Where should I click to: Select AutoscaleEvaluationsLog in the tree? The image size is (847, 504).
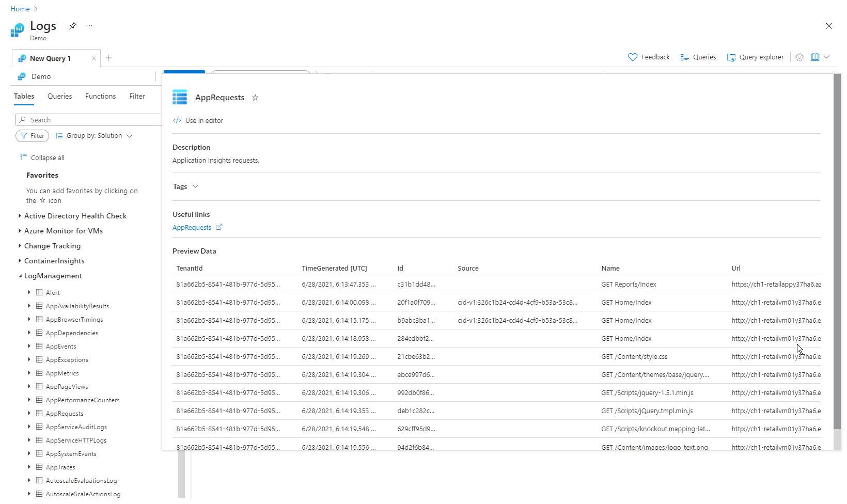coord(81,481)
